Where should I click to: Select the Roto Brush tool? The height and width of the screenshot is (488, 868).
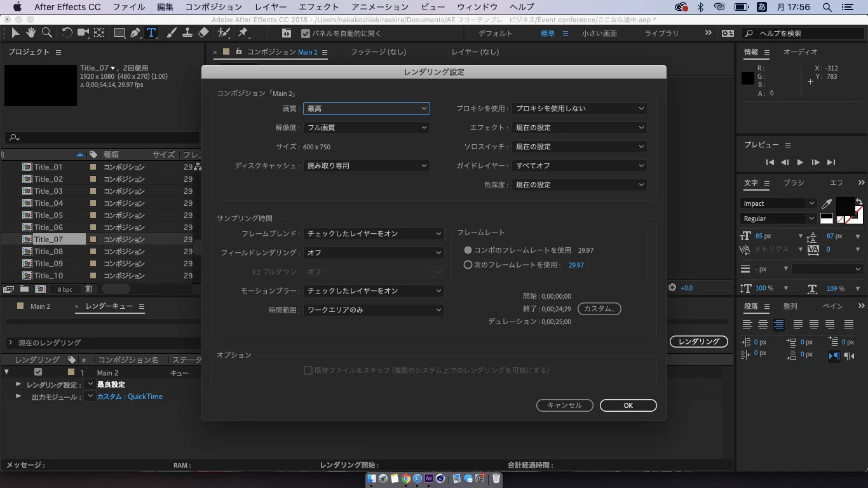click(x=224, y=33)
